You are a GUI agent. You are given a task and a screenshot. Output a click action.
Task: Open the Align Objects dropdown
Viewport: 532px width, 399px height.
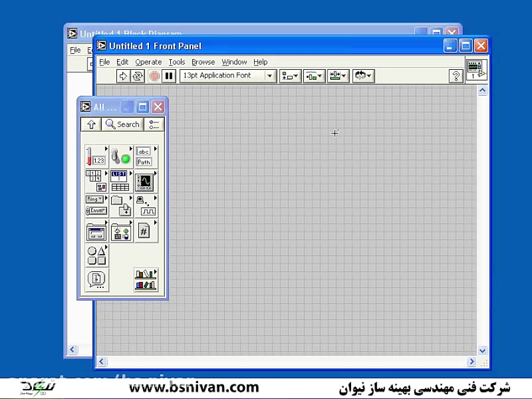pos(290,76)
